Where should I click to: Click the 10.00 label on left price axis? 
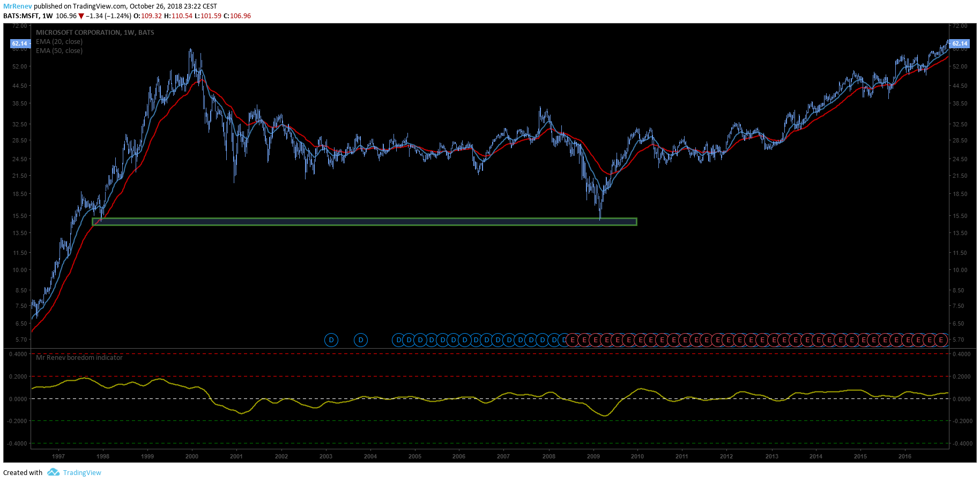[x=20, y=270]
